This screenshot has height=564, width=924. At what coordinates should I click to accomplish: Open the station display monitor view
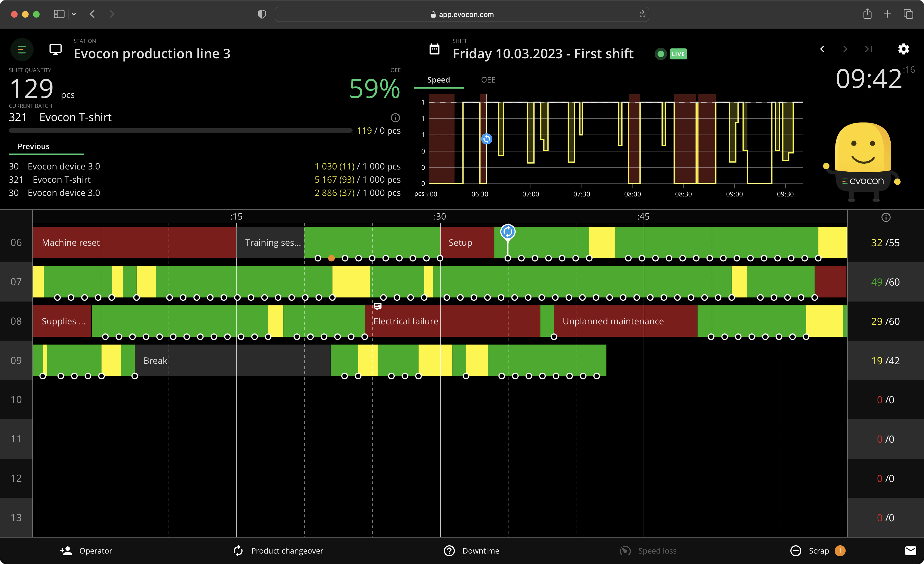pyautogui.click(x=56, y=49)
